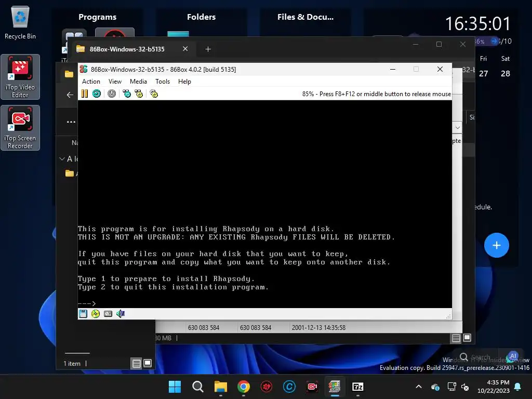
Task: Open notifications bell in taskbar
Action: click(518, 387)
